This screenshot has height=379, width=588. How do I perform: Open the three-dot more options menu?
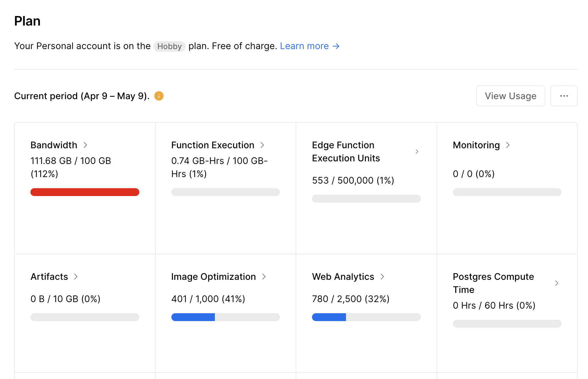click(x=564, y=96)
